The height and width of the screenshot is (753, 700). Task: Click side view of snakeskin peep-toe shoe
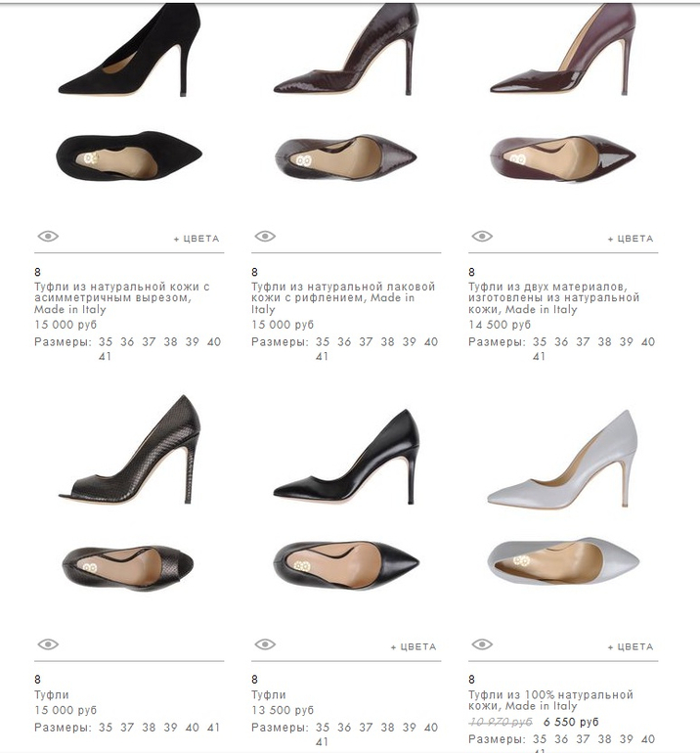[x=129, y=450]
